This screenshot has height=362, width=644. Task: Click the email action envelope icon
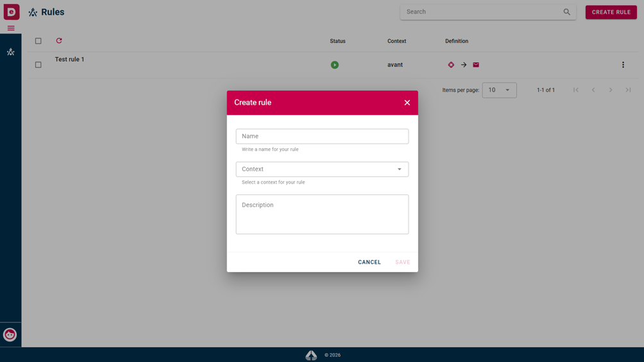pos(476,65)
